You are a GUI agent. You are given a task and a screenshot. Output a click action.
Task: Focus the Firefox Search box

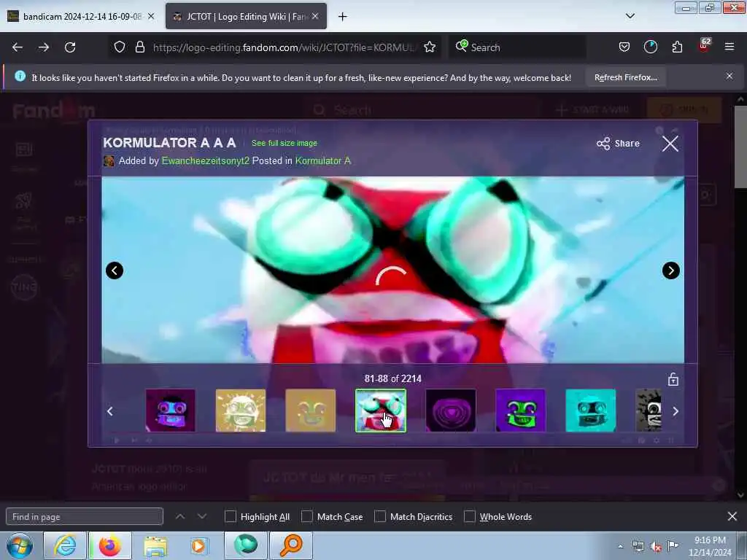click(517, 47)
